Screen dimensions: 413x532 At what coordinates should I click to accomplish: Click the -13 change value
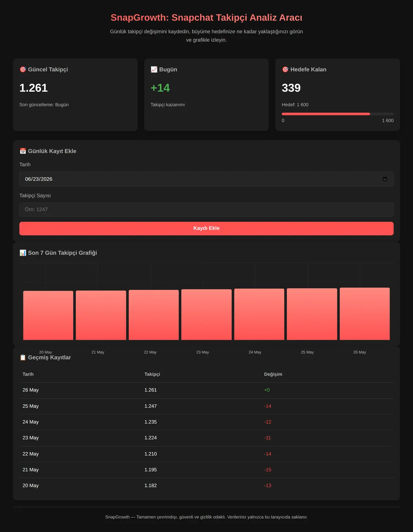tap(268, 486)
